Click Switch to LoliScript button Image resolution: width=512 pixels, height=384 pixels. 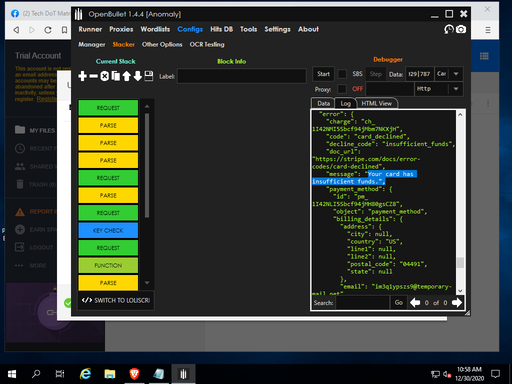116,300
